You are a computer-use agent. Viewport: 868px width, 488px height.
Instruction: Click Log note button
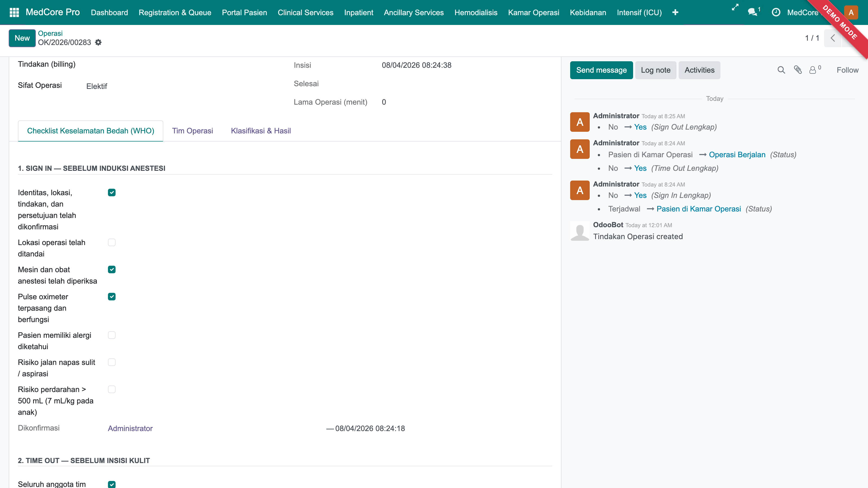(655, 70)
